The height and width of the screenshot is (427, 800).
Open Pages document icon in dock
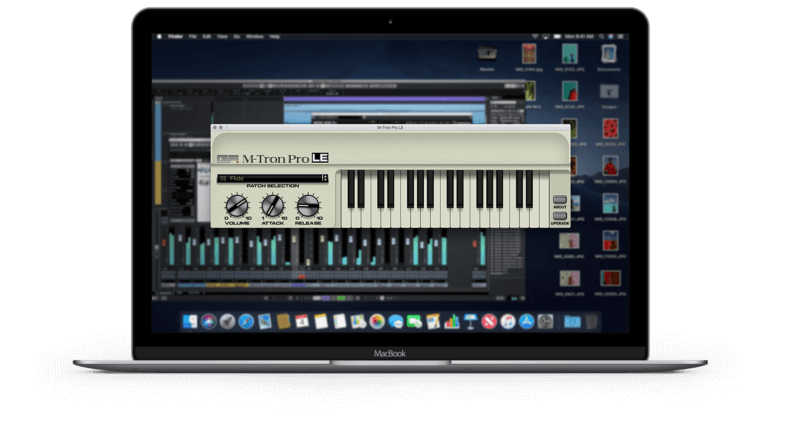(x=433, y=322)
